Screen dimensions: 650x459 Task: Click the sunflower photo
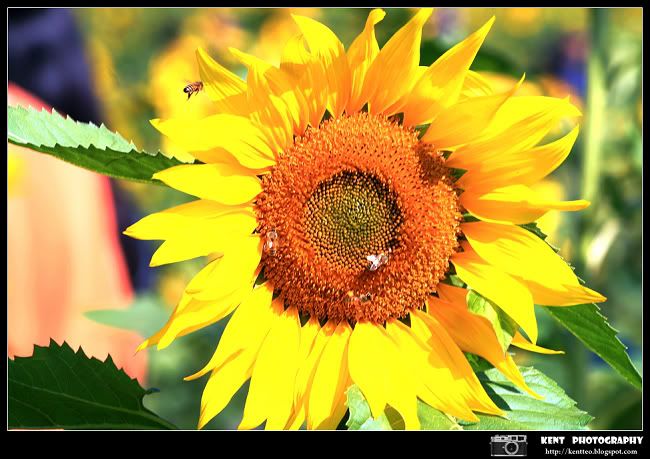tap(325, 219)
